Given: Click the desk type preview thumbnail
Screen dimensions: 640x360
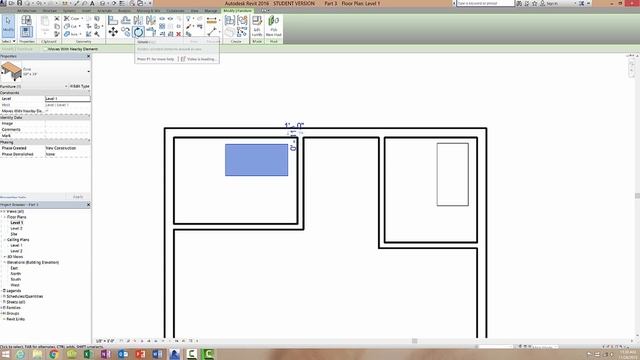Looking at the screenshot, I should (x=11, y=71).
